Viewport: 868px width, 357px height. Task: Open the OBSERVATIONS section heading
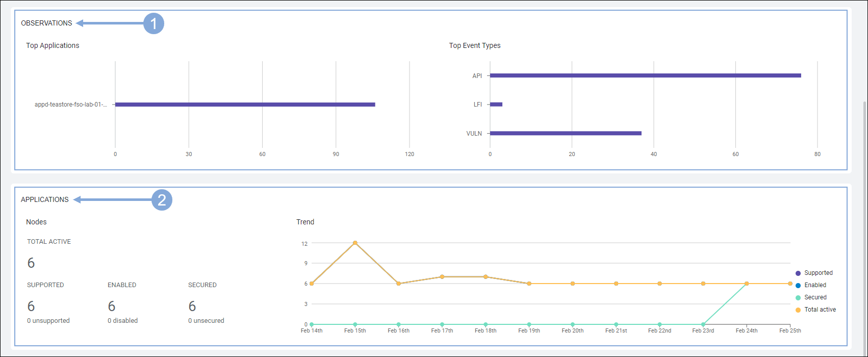(x=46, y=23)
